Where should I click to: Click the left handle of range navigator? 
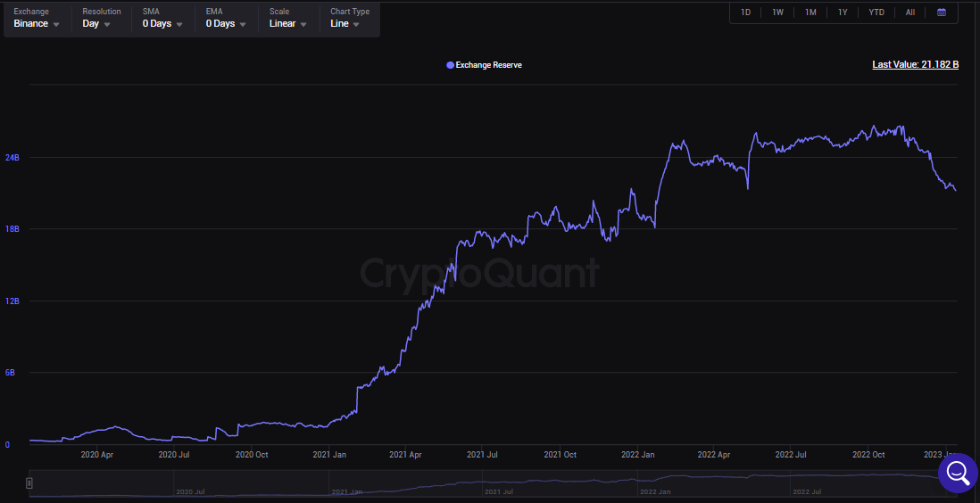click(29, 483)
